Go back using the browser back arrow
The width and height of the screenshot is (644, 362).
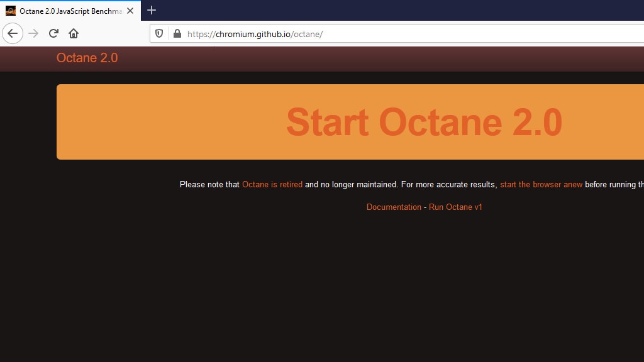click(13, 33)
